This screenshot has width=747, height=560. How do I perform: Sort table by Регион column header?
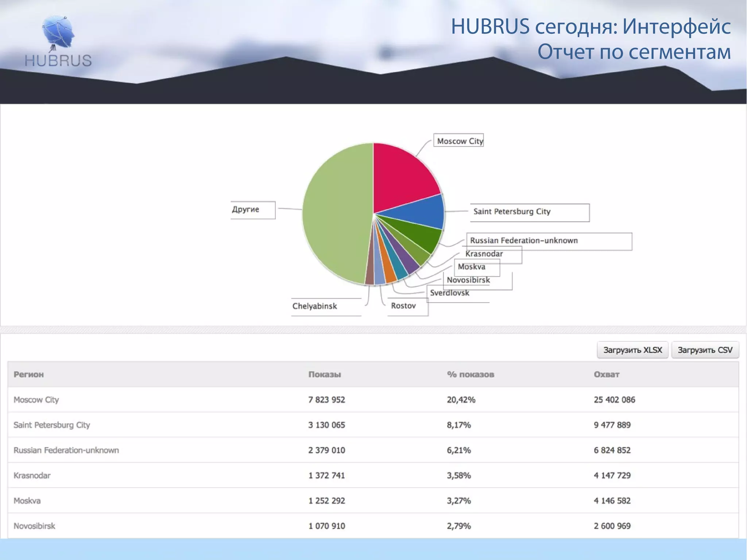28,374
